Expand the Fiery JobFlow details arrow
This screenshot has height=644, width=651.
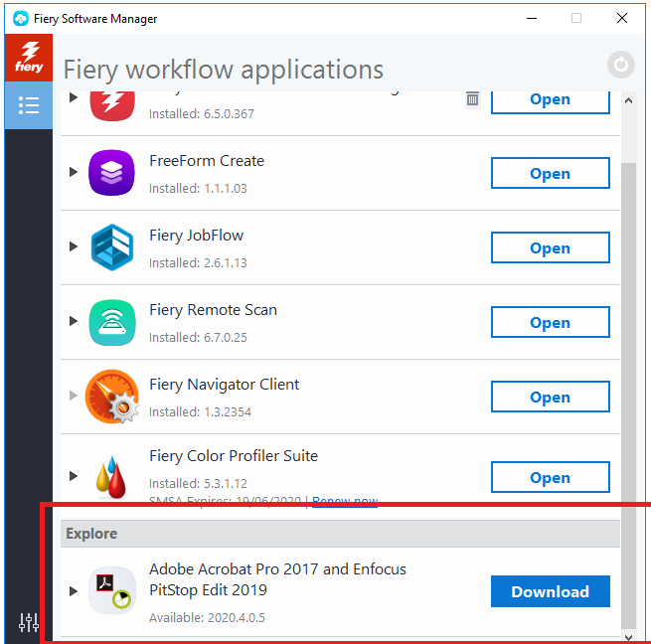(x=74, y=247)
